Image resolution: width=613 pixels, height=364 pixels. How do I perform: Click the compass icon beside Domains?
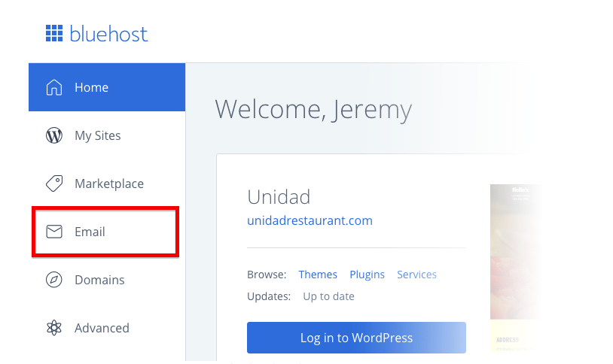pos(53,280)
